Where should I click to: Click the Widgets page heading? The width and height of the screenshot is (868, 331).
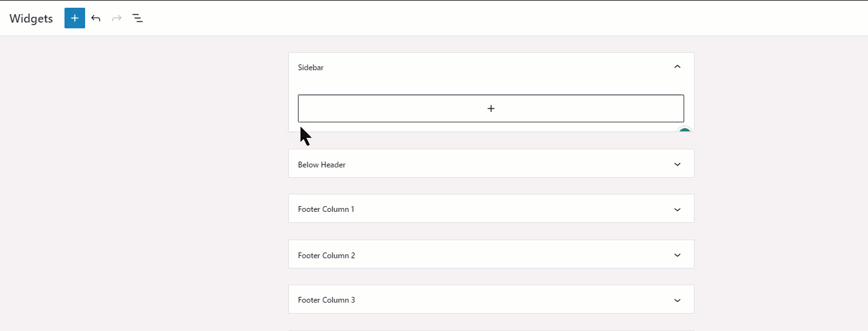[x=31, y=19]
